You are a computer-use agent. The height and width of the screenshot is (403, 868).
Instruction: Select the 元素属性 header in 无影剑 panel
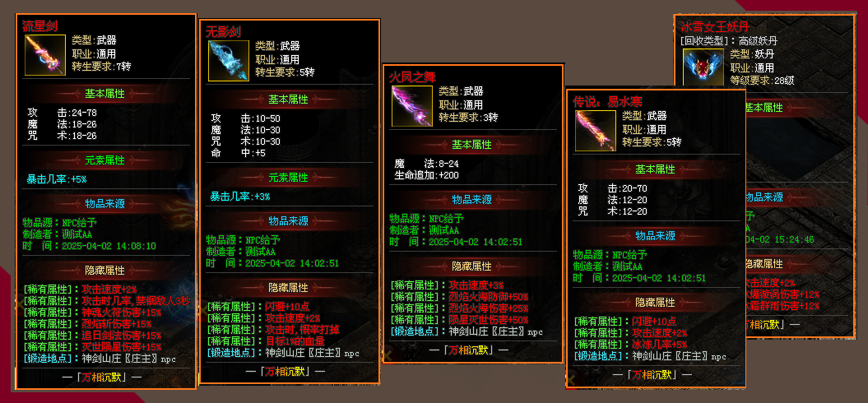pyautogui.click(x=289, y=178)
